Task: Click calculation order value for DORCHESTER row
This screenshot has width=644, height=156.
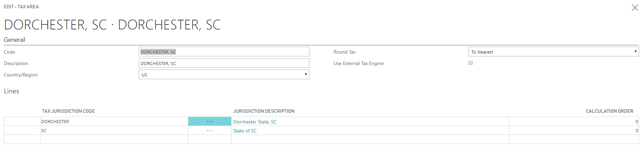Action: point(574,121)
